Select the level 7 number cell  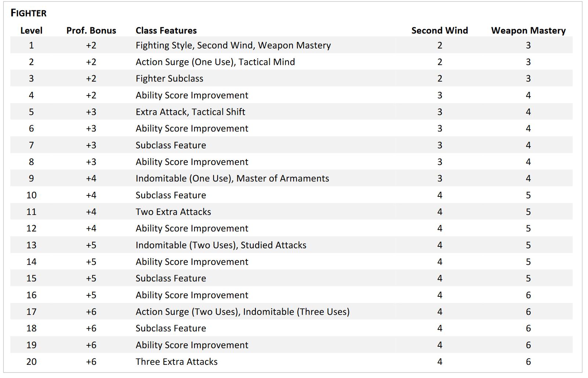click(31, 145)
